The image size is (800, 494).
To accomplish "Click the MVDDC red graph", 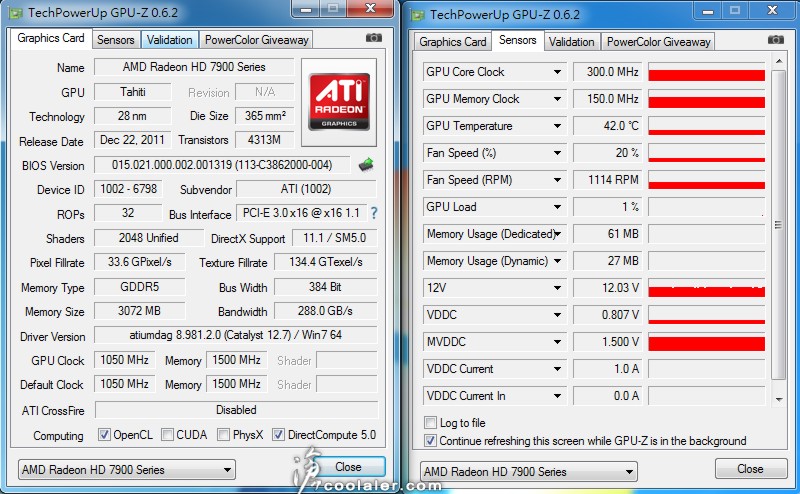I will (x=706, y=342).
